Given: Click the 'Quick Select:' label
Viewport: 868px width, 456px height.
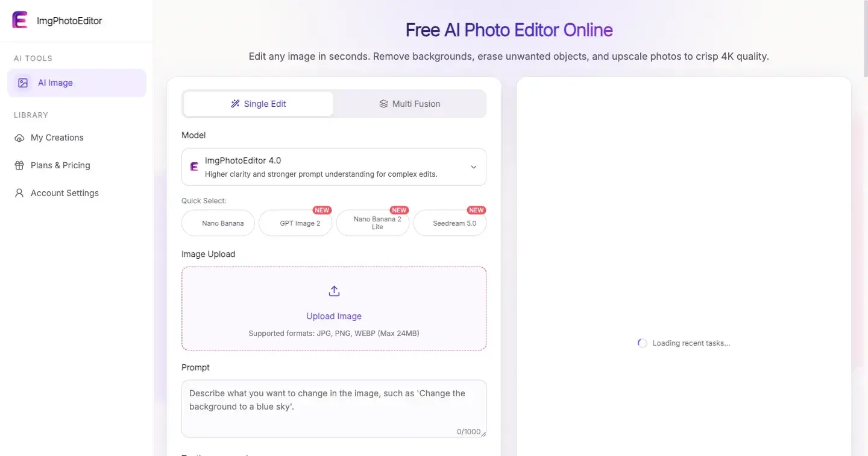Looking at the screenshot, I should click(x=204, y=201).
